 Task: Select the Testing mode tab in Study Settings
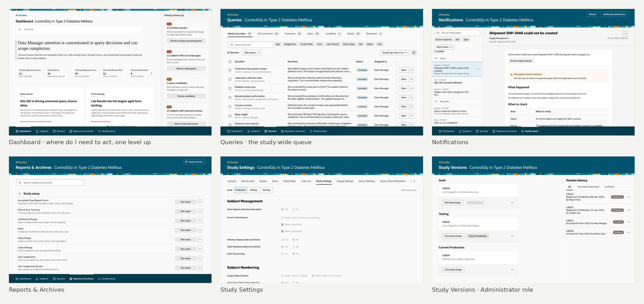coord(253,190)
